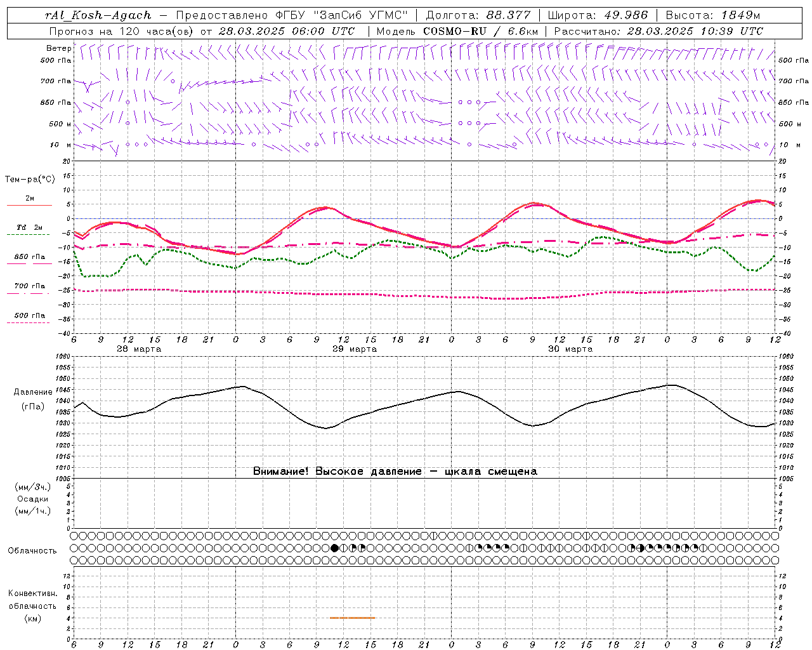812x650 pixels.
Task: Click the 500 гПа temperature legend entry
Action: pyautogui.click(x=29, y=317)
